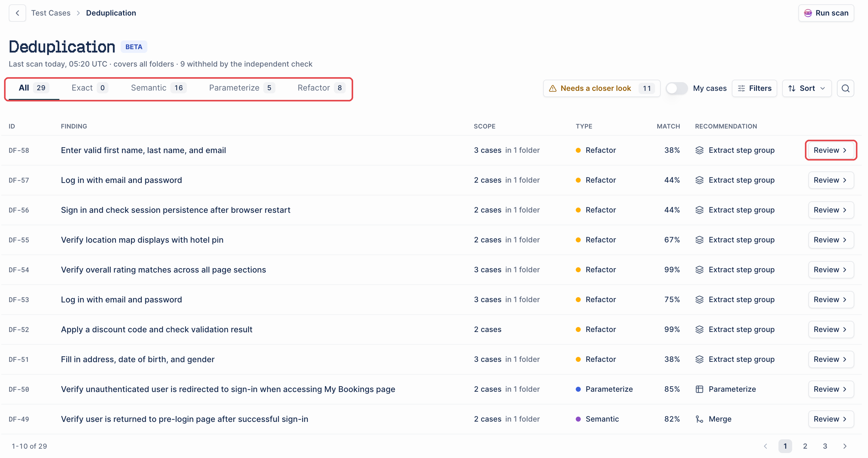Review finding DF-53
This screenshot has height=458, width=868.
pos(831,300)
